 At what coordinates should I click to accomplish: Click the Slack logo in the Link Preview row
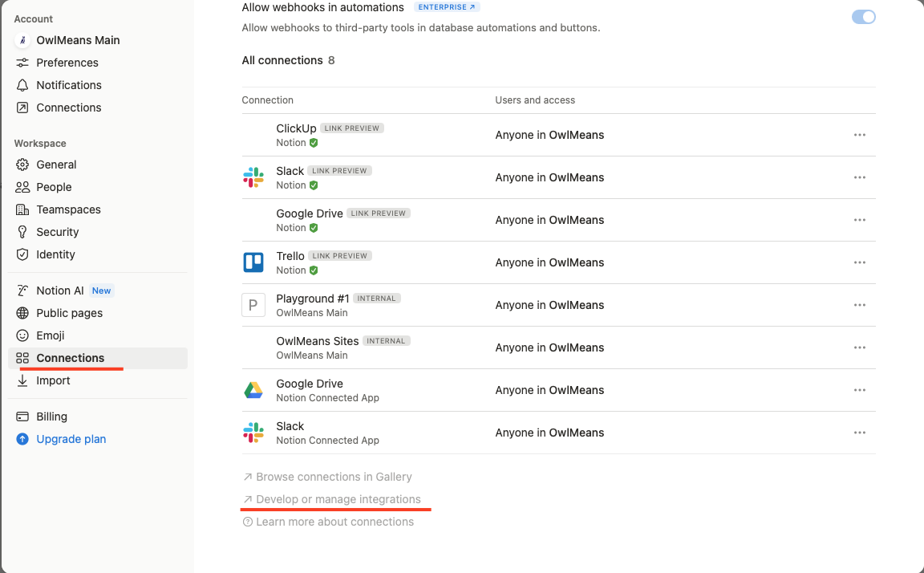point(253,177)
